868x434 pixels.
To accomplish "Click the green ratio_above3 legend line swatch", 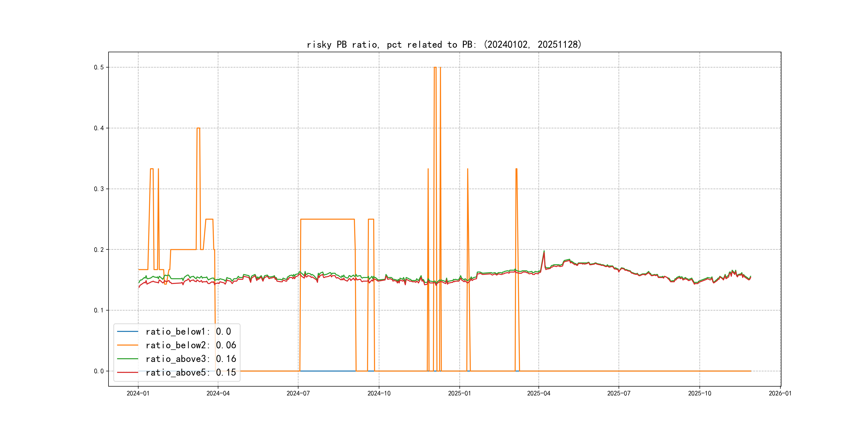I will coord(127,359).
